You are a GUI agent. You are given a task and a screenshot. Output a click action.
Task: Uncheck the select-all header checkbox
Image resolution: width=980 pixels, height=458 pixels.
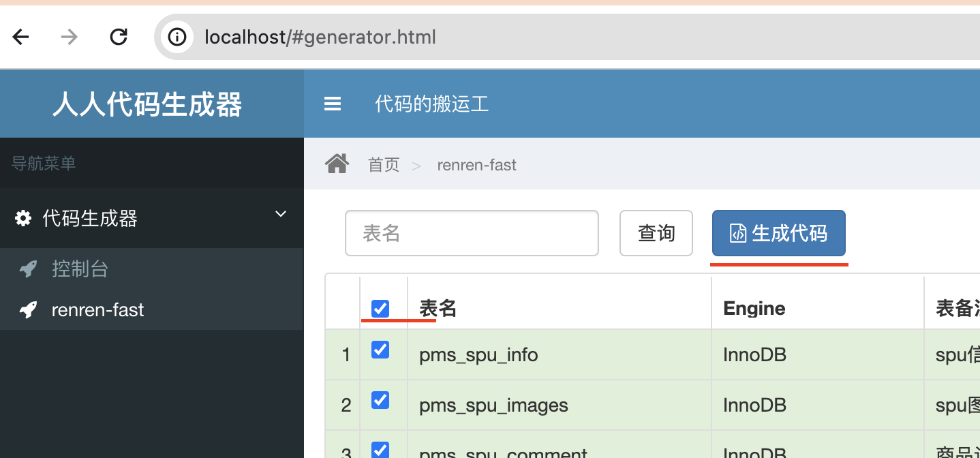[x=380, y=309]
